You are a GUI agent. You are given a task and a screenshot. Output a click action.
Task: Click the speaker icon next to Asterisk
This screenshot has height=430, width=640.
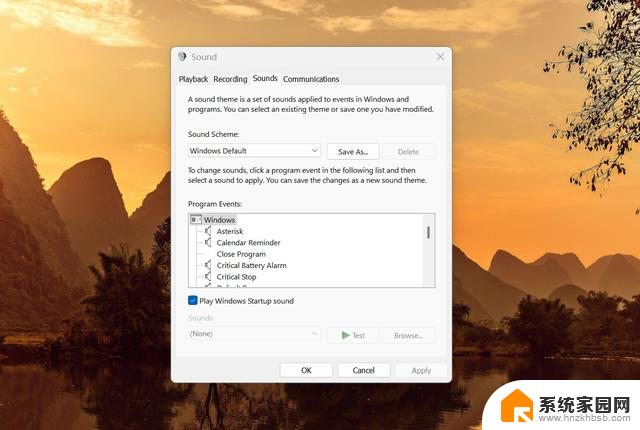[x=208, y=231]
